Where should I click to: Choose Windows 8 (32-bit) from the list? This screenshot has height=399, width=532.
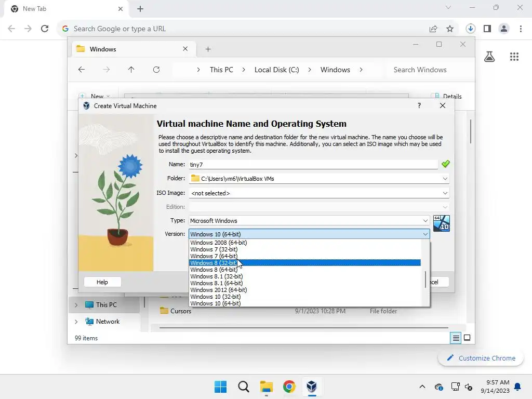pyautogui.click(x=304, y=263)
